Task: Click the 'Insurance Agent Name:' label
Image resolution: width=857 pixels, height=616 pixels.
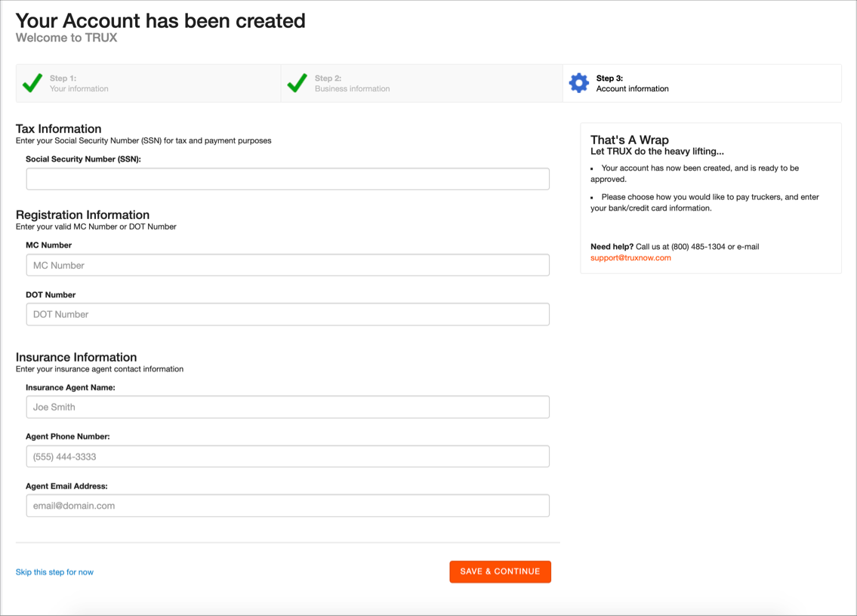Action: [70, 387]
